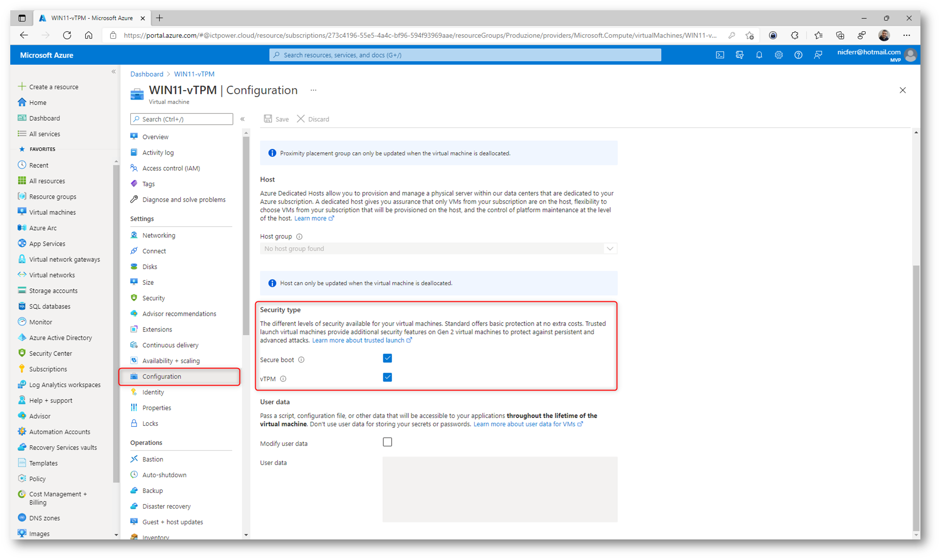
Task: Open Networking settings
Action: coord(159,235)
